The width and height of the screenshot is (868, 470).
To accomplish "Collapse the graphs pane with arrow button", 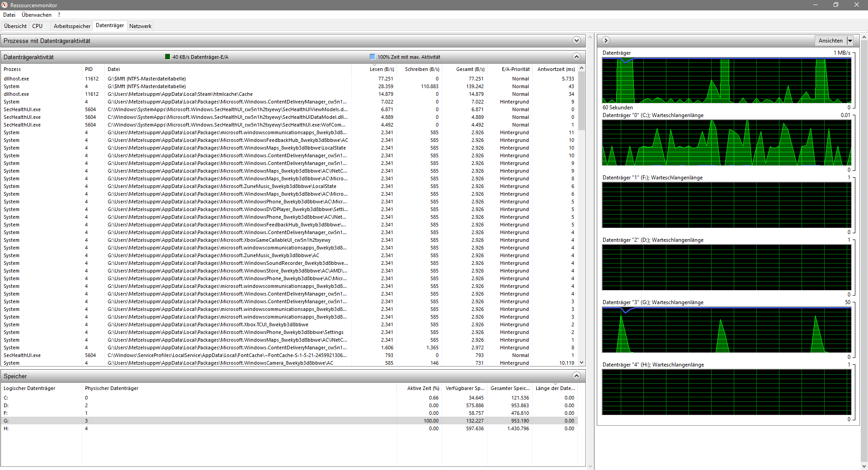I will coord(606,41).
